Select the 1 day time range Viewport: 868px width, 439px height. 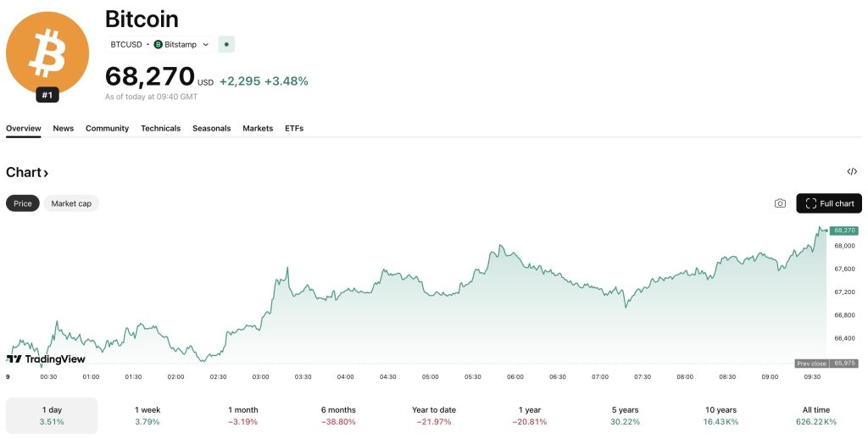pos(52,415)
